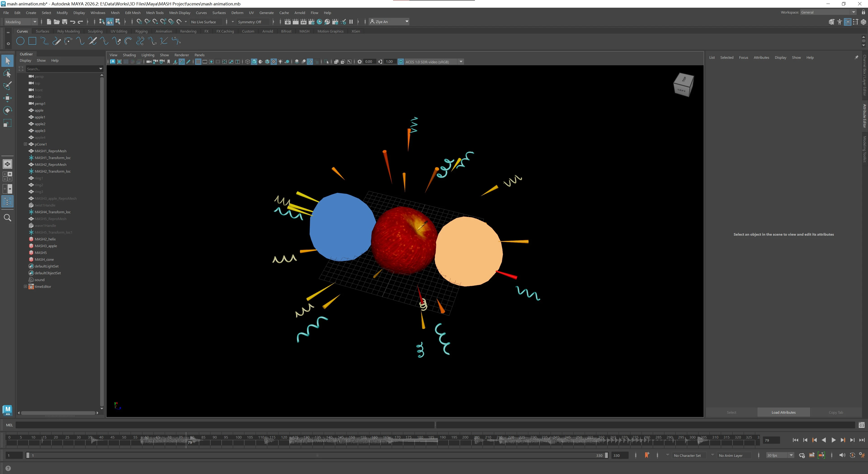Click the range slider bar handle at 330
This screenshot has height=474, width=868.
tap(606, 455)
